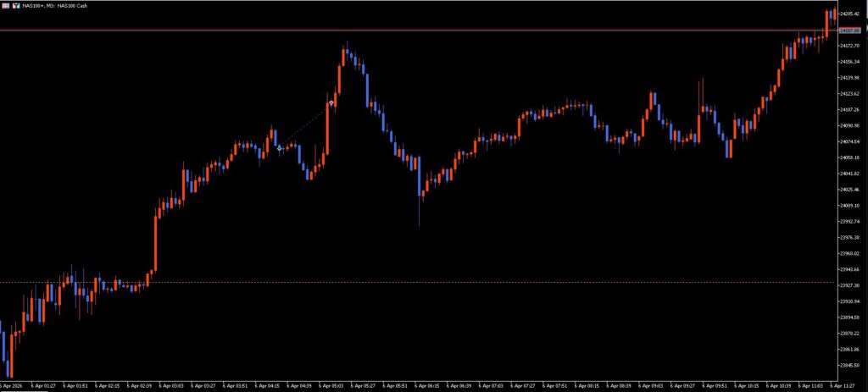The width and height of the screenshot is (868, 392).
Task: Click the highlighted 24187.88 price label
Action: (x=850, y=30)
